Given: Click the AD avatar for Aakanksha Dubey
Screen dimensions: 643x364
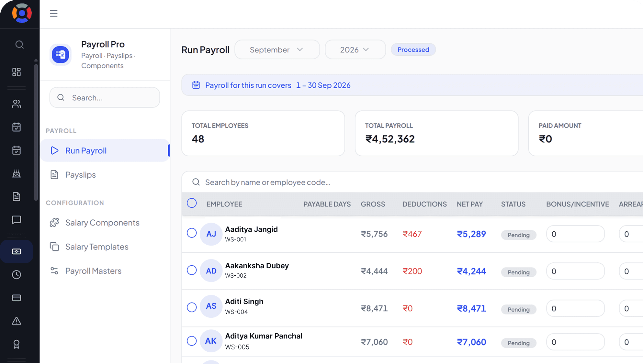Looking at the screenshot, I should pos(211,271).
